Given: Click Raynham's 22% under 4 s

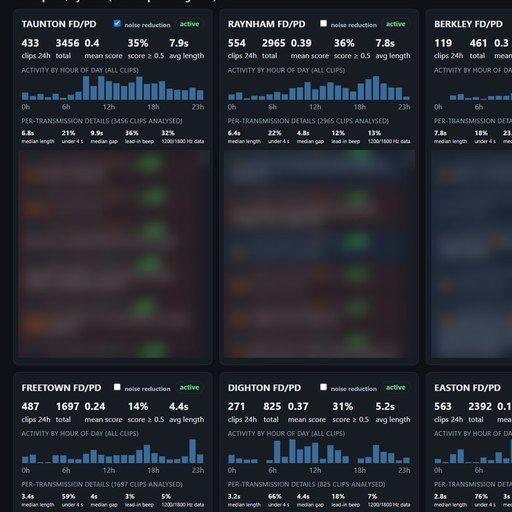Looking at the screenshot, I should pos(275,133).
